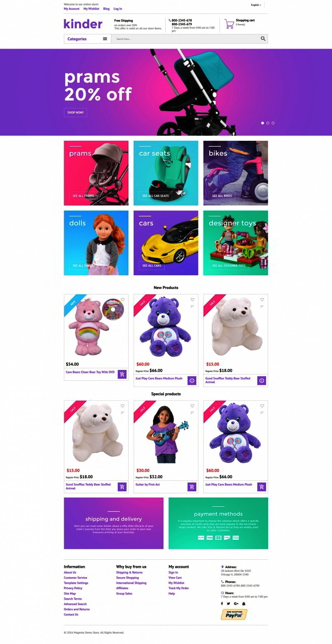
Task: Open the English language dropdown
Action: pyautogui.click(x=256, y=5)
